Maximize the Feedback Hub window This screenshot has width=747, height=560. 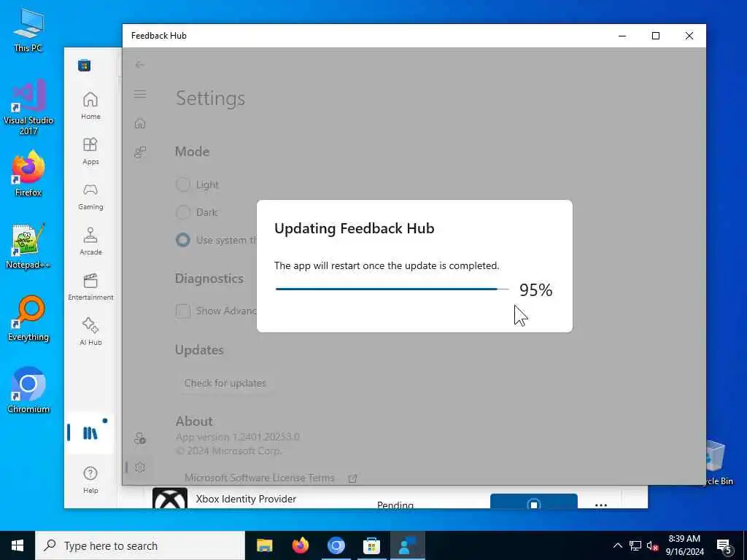click(x=656, y=36)
